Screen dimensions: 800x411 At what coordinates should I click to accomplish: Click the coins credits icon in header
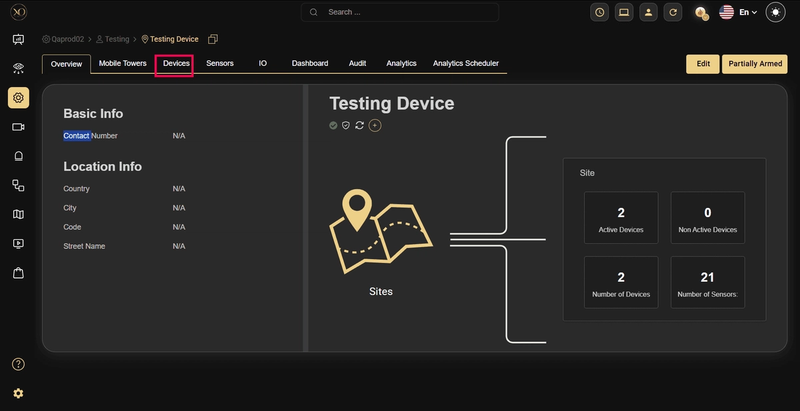click(x=702, y=13)
